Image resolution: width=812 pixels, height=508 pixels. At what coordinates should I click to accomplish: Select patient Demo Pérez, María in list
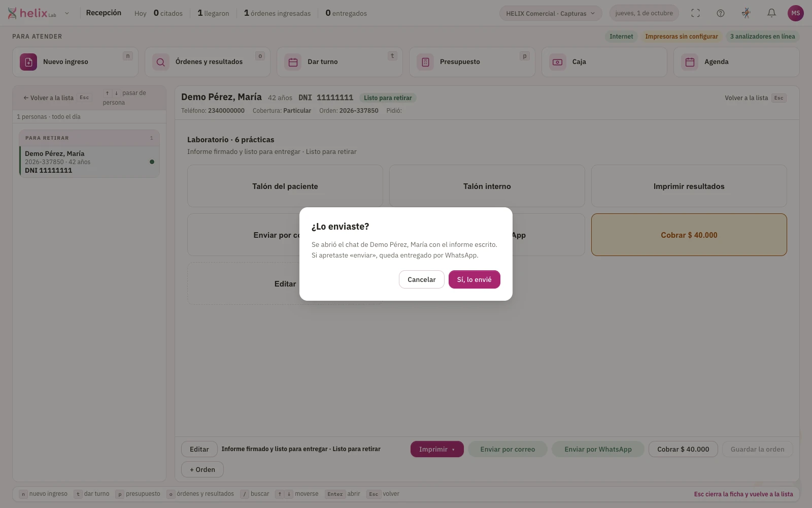[89, 162]
